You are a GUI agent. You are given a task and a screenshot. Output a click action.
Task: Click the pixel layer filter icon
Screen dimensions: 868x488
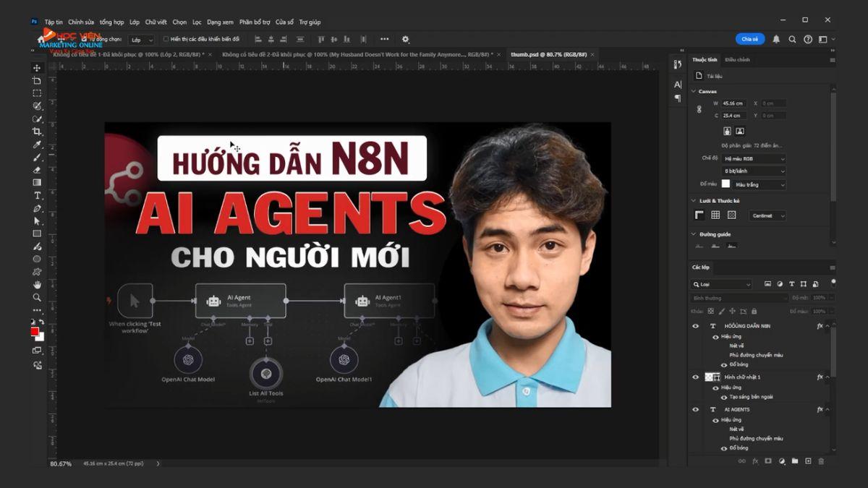point(767,284)
